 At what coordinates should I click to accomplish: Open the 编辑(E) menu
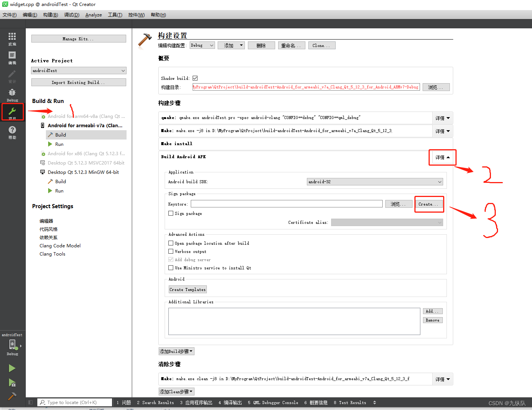[30, 15]
